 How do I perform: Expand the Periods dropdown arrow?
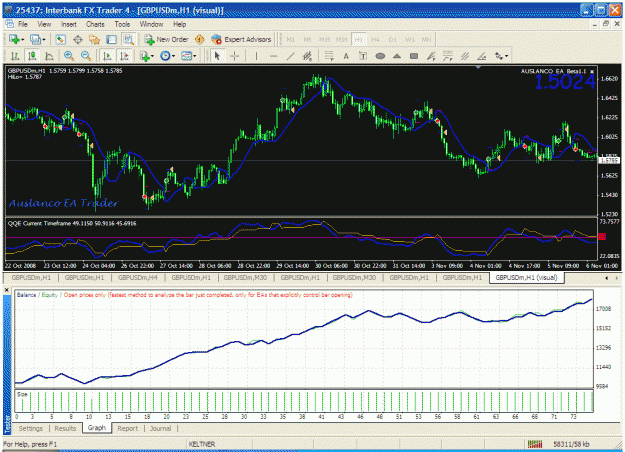tap(173, 56)
